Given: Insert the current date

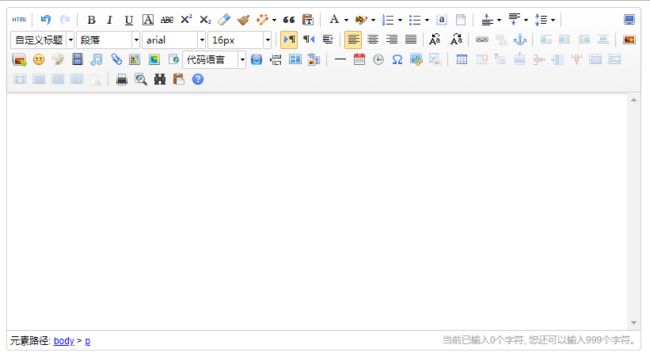Looking at the screenshot, I should point(359,60).
